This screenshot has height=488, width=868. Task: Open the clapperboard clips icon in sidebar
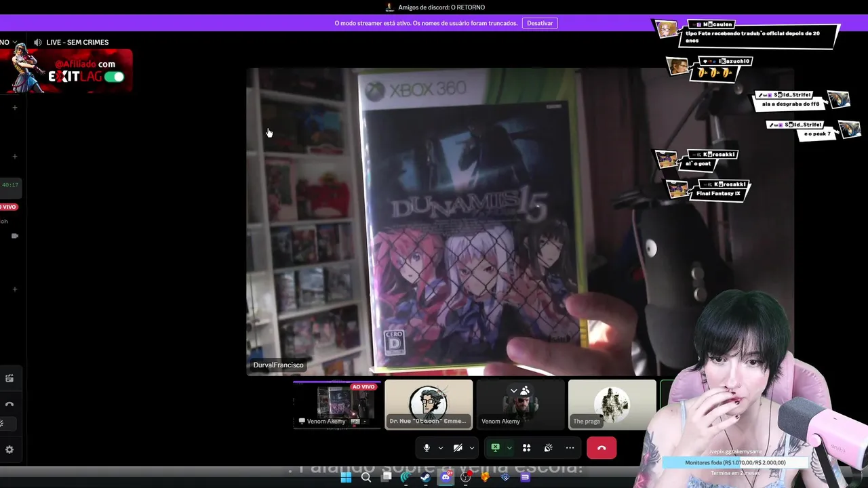click(9, 379)
